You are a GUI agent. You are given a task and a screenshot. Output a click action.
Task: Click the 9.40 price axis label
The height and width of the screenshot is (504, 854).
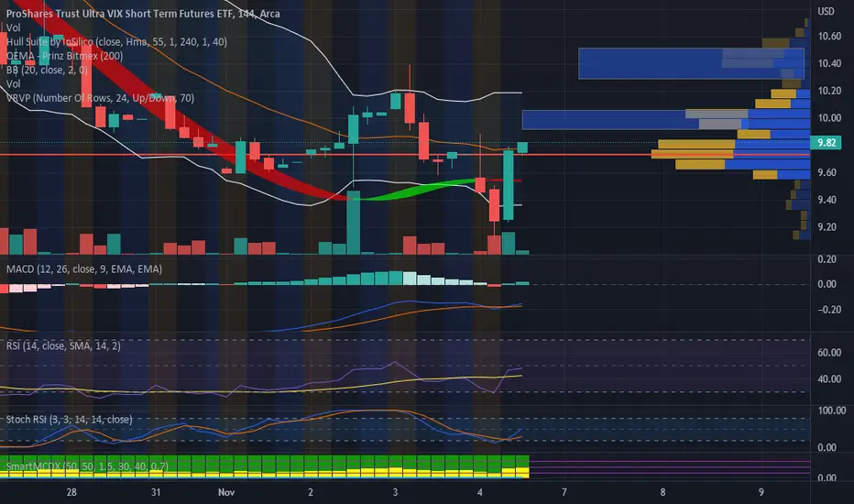click(x=827, y=200)
